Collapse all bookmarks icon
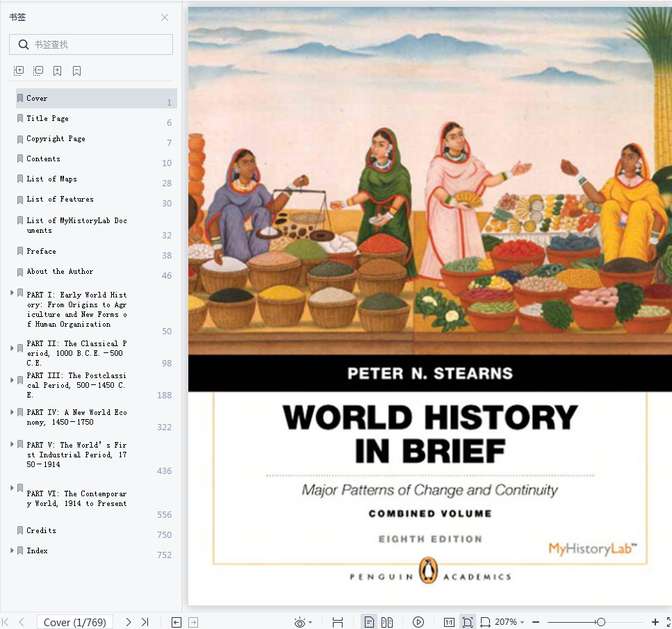Image resolution: width=672 pixels, height=629 pixels. tap(38, 71)
